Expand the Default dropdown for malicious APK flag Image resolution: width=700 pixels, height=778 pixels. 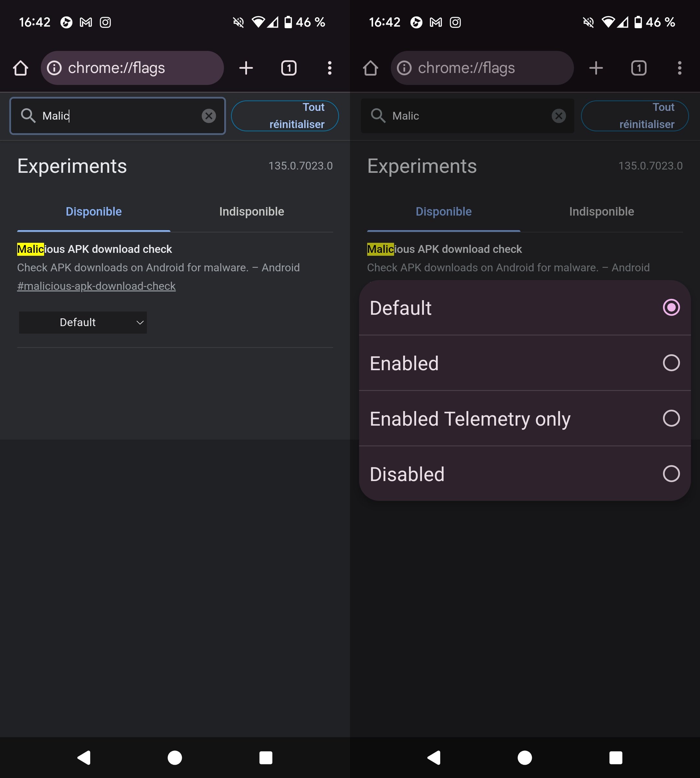coord(83,323)
